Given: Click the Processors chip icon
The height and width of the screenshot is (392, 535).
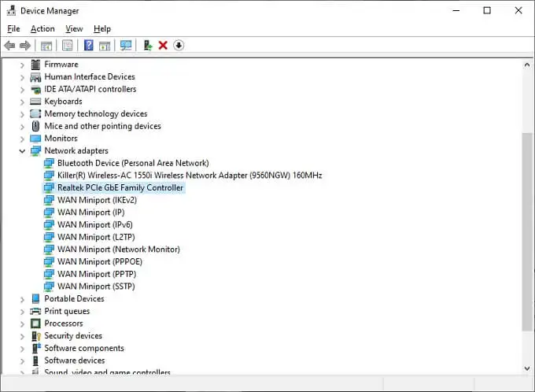Looking at the screenshot, I should tap(35, 324).
